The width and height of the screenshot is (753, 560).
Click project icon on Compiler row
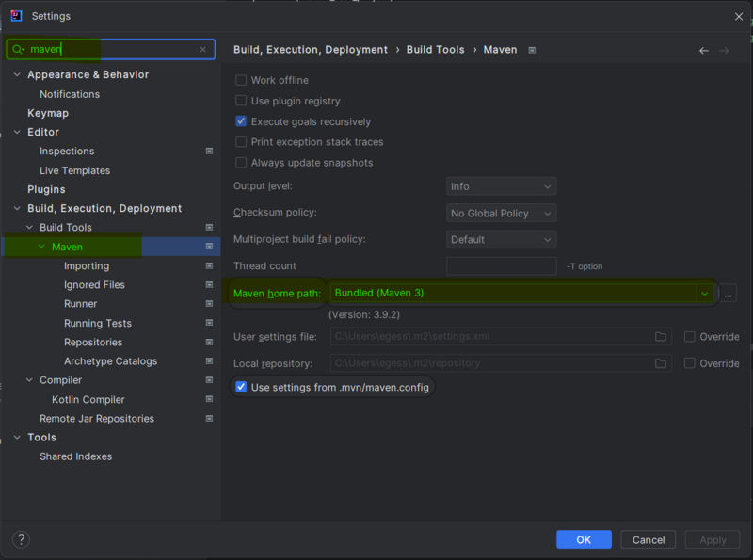point(209,380)
